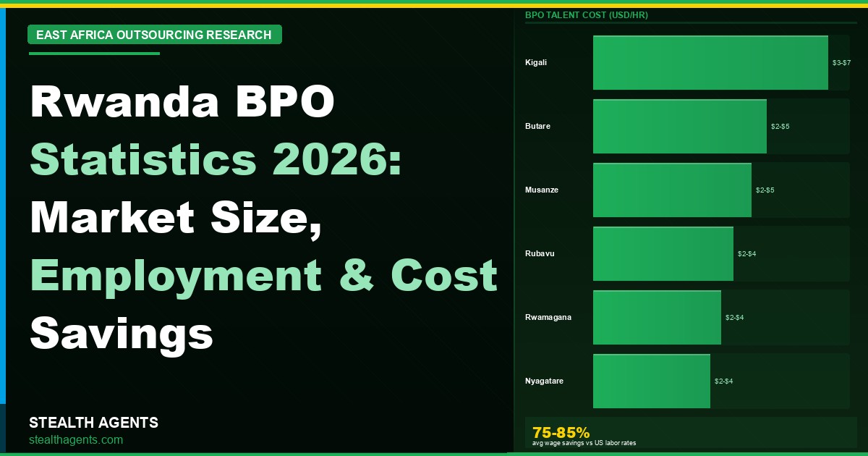Select the Nyagatare row label

pyautogui.click(x=545, y=381)
